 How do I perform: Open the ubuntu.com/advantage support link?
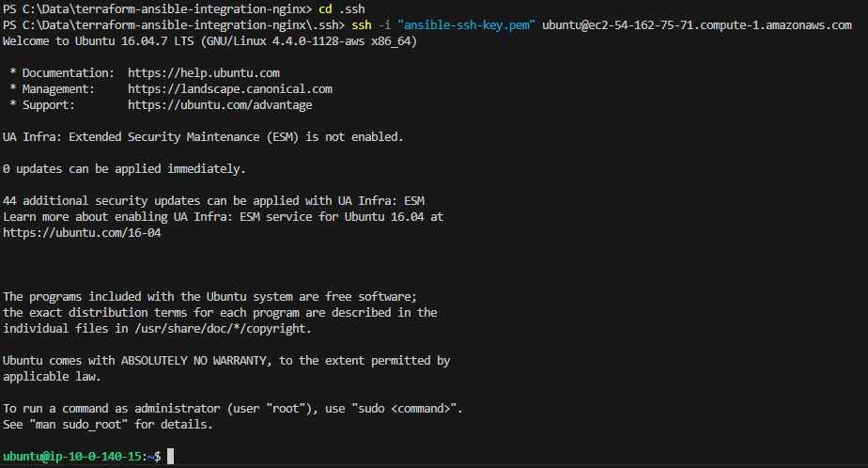[x=220, y=105]
